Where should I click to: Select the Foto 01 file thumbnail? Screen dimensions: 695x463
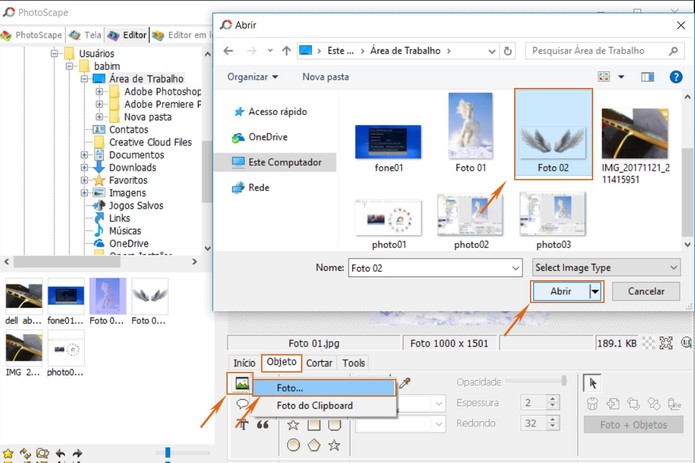click(x=470, y=132)
